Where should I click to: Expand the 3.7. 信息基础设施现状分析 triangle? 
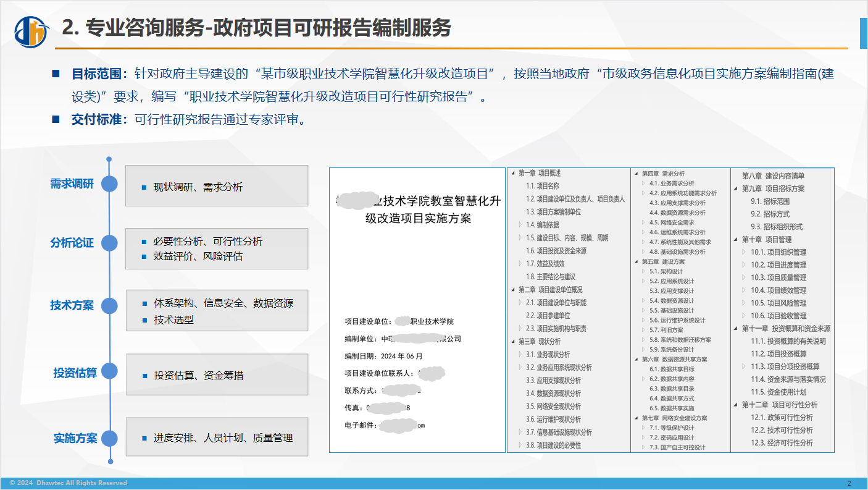pyautogui.click(x=520, y=433)
